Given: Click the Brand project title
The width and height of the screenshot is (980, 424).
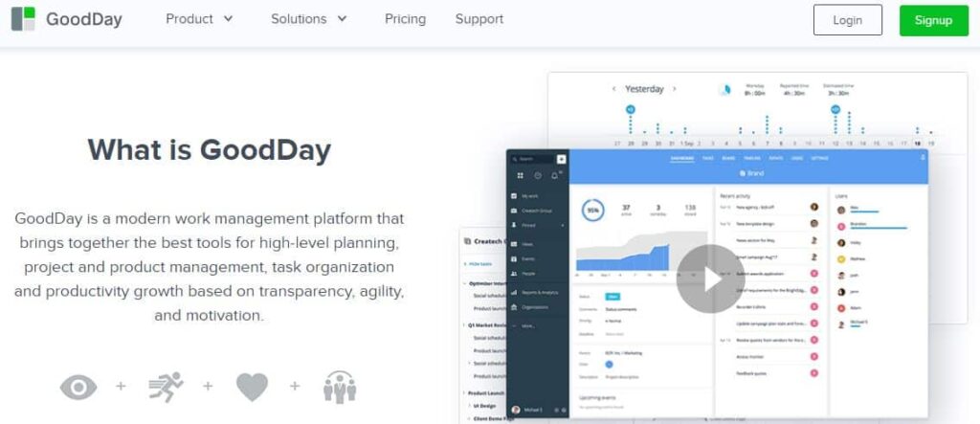Looking at the screenshot, I should coord(752,173).
